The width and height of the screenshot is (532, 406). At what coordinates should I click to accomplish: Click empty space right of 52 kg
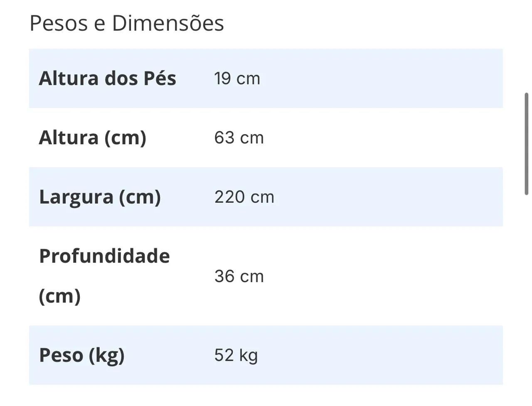click(x=374, y=355)
